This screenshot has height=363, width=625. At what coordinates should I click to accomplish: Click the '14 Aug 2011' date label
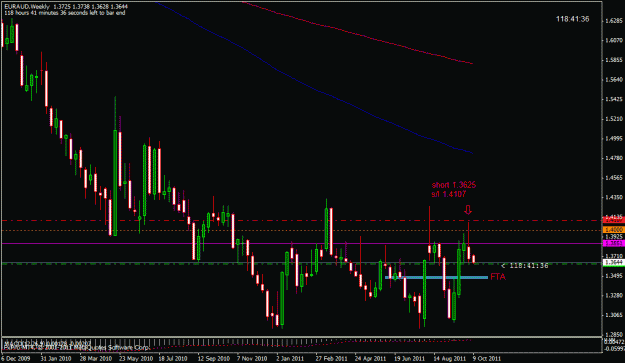(450, 358)
